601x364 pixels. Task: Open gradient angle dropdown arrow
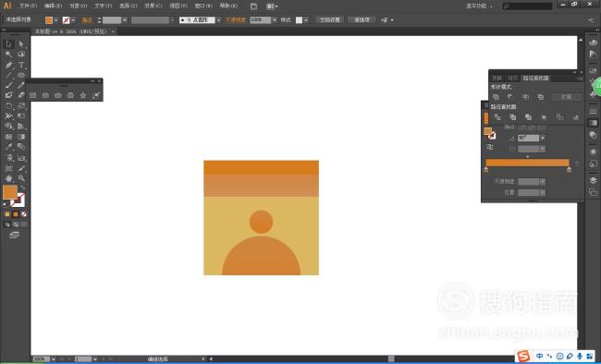coord(543,138)
